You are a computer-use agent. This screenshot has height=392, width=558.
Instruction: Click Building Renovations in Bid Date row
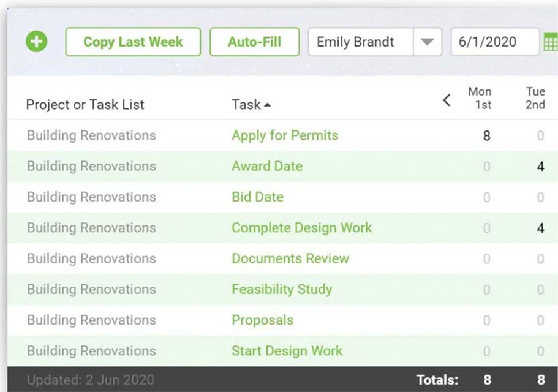91,197
